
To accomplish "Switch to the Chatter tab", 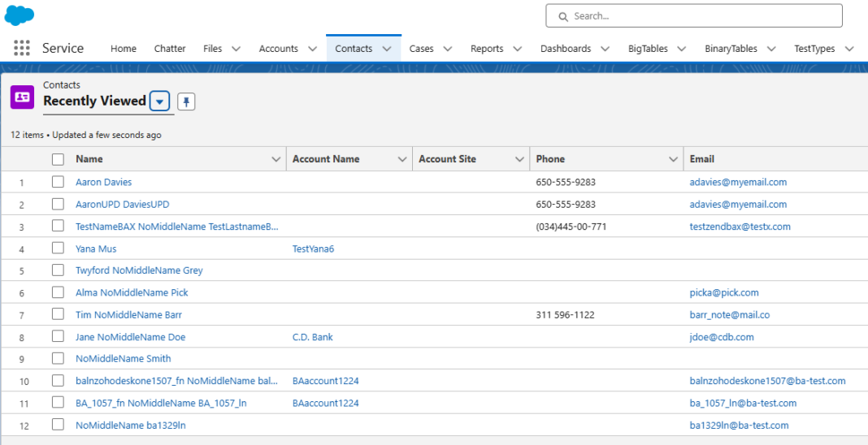I will (x=170, y=49).
